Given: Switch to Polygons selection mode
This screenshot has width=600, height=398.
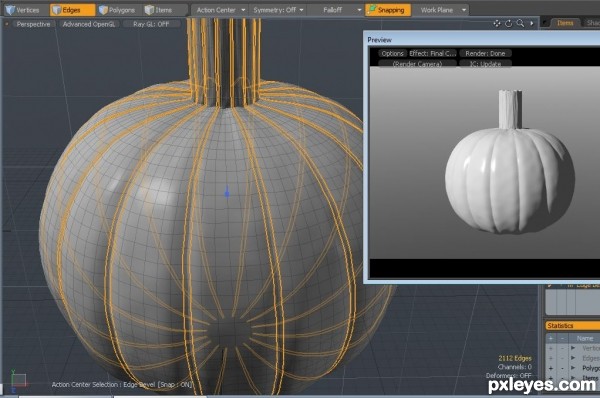Looking at the screenshot, I should pyautogui.click(x=117, y=10).
